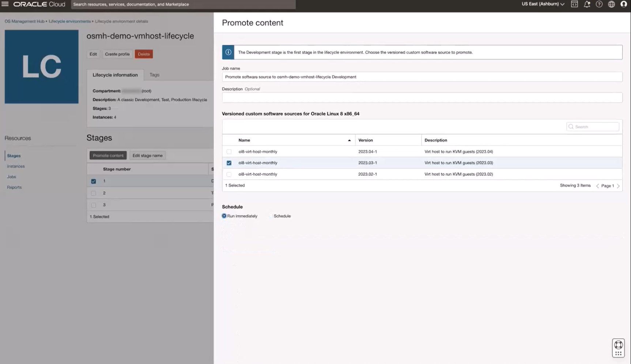Check the 2023.04-1 software source checkbox
This screenshot has height=364, width=631.
click(229, 152)
